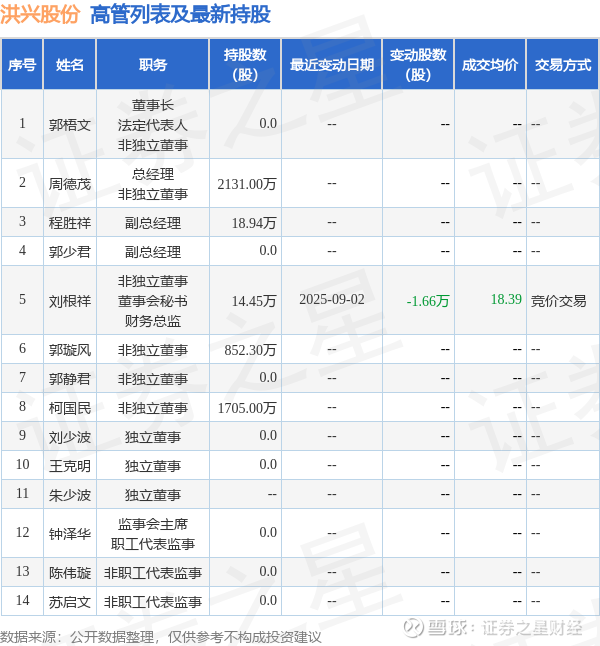
Task: Click the 姓名 column header
Action: 70,65
